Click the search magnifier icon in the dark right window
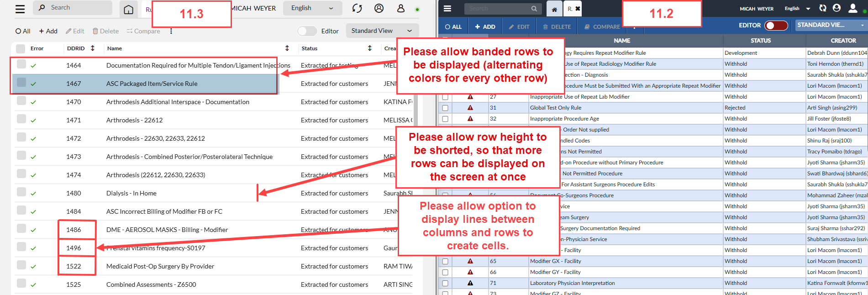This screenshot has height=295, width=868. [534, 8]
